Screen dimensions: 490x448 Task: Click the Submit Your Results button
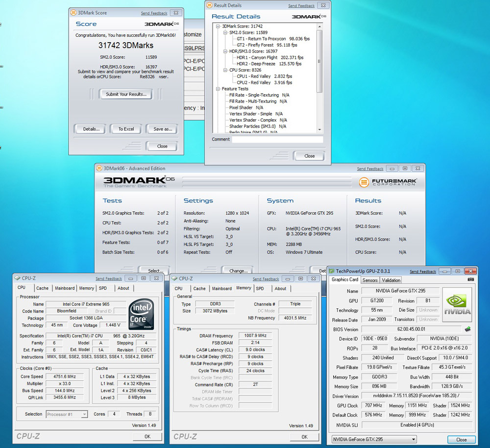pyautogui.click(x=126, y=94)
